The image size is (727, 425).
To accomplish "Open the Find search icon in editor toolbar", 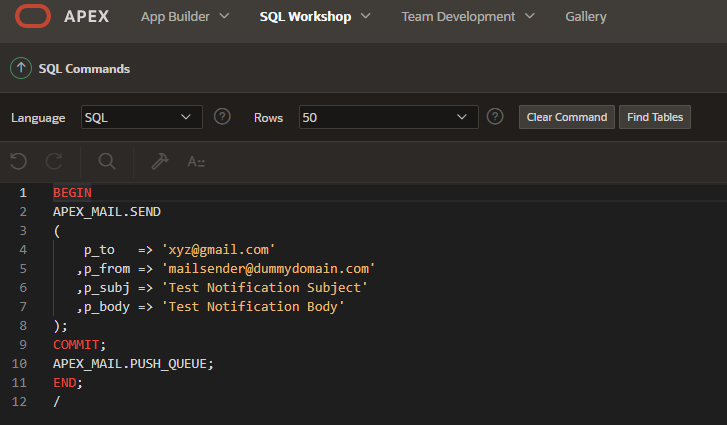I will (107, 161).
